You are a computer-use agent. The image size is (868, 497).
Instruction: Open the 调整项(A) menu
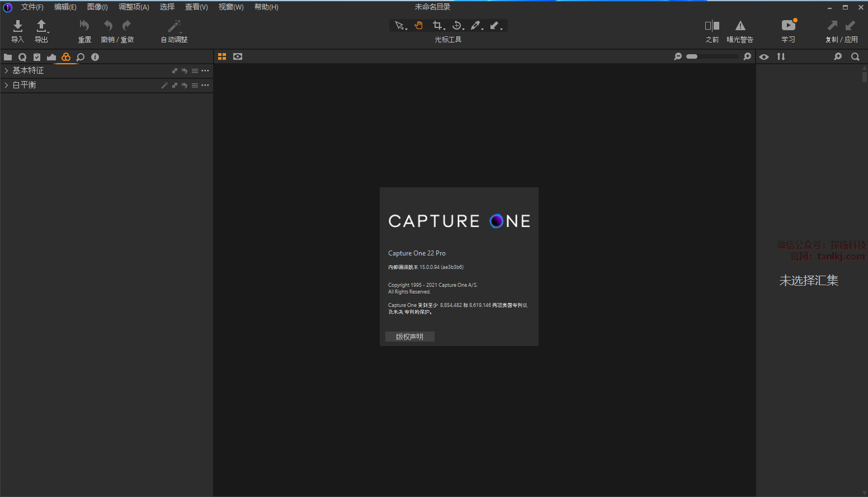click(134, 7)
